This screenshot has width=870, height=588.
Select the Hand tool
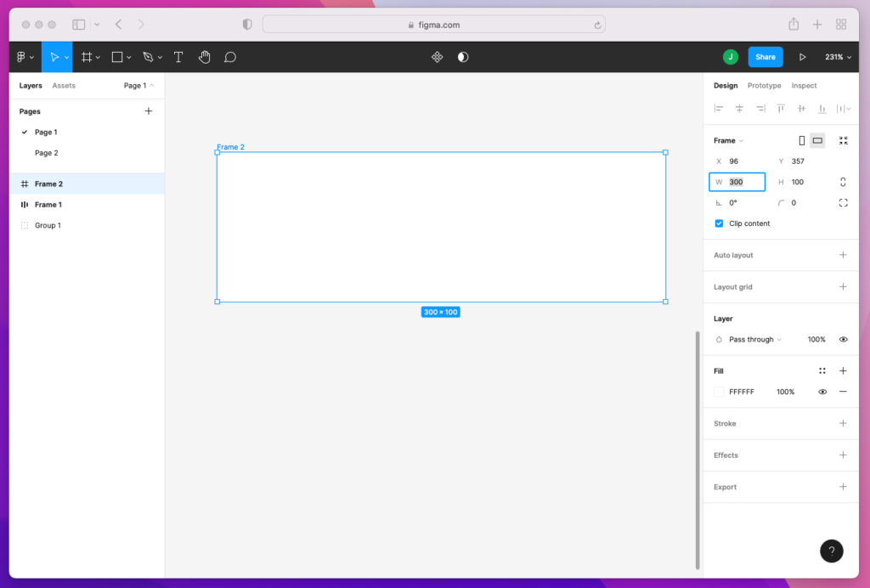pos(205,57)
